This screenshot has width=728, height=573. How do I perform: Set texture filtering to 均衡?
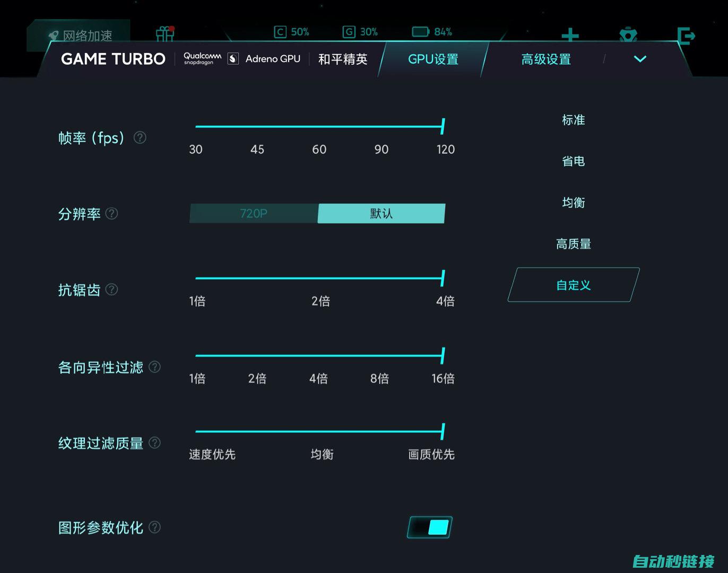click(x=322, y=455)
